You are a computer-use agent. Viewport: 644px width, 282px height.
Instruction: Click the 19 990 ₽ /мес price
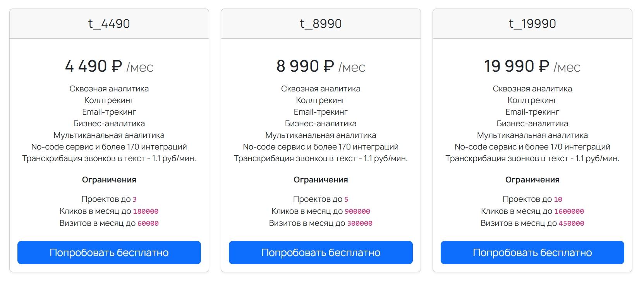point(532,66)
